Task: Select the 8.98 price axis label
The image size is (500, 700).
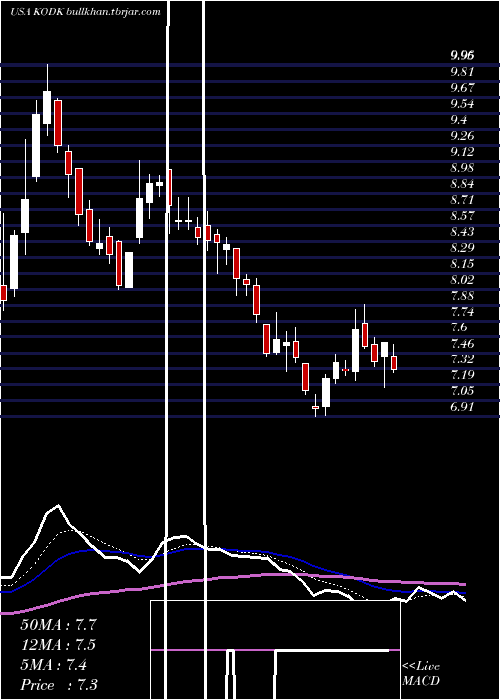Action: click(462, 168)
